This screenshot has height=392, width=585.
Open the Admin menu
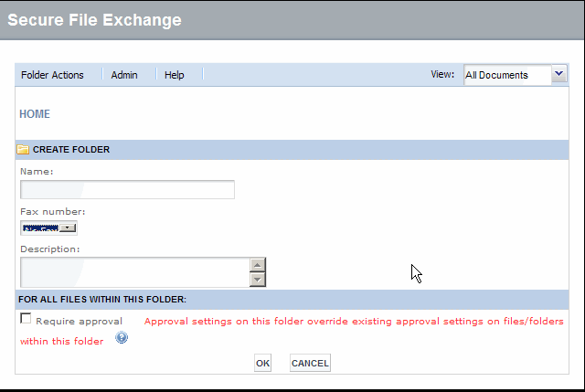point(124,75)
